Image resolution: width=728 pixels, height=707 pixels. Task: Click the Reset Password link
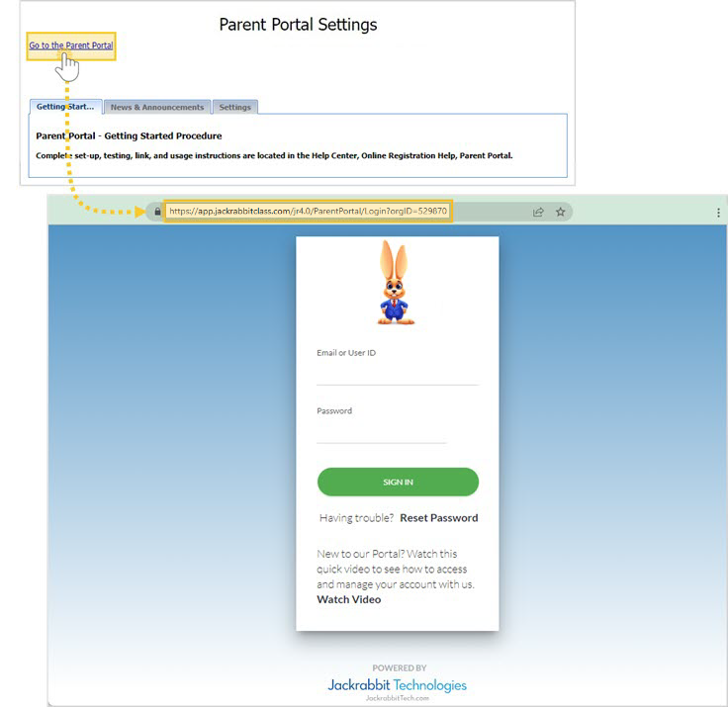pos(439,518)
